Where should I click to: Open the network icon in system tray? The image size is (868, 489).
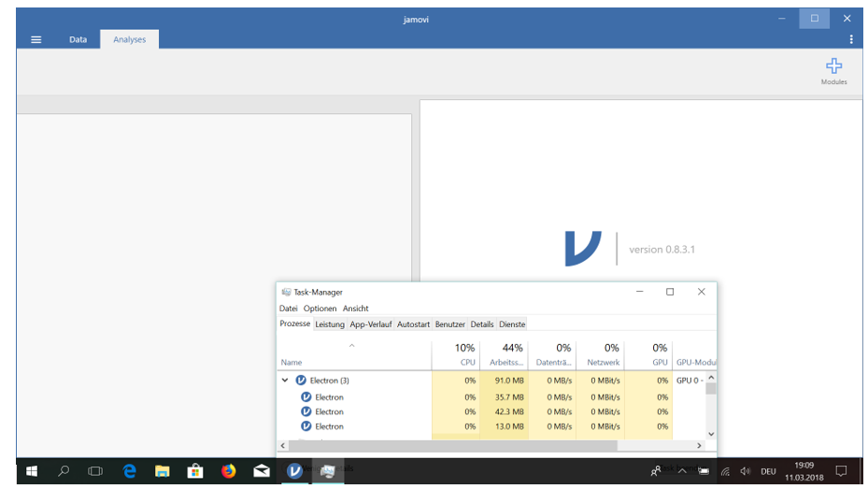pyautogui.click(x=725, y=472)
